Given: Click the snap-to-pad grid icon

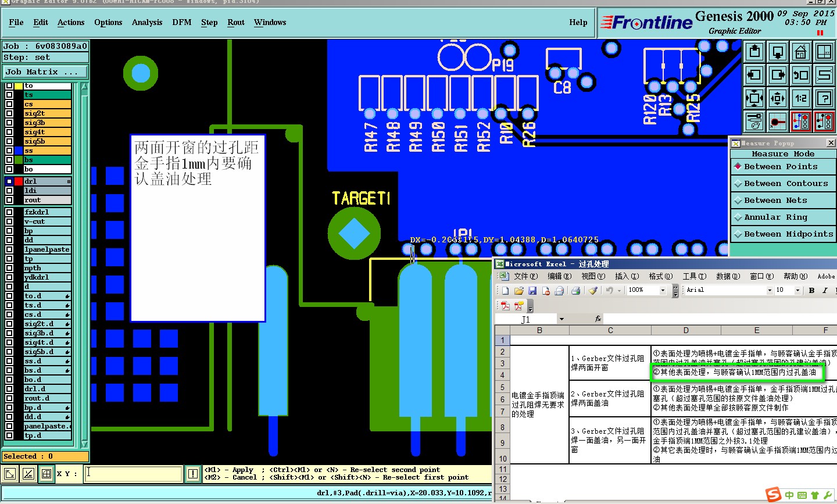Looking at the screenshot, I should click(778, 121).
